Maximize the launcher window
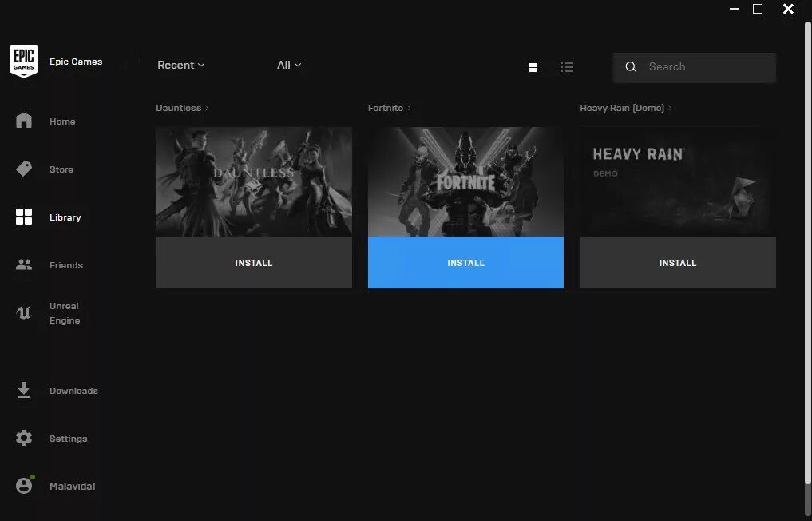The image size is (812, 521). 758,9
